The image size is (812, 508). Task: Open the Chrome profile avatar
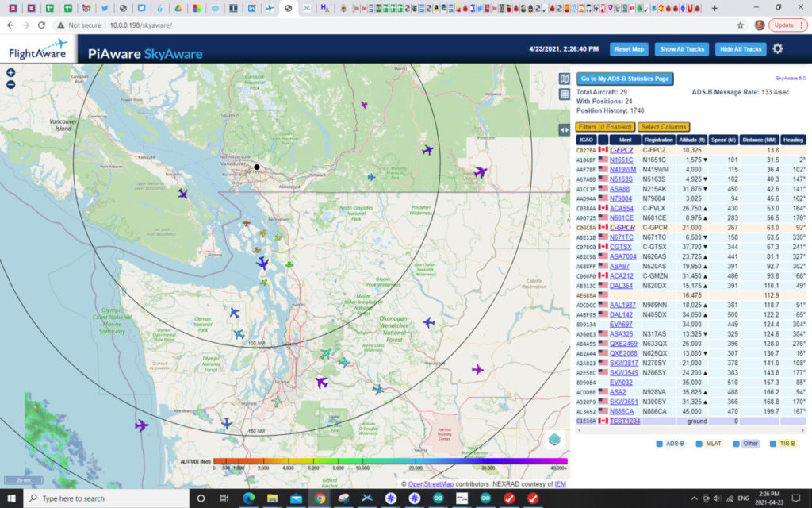click(x=759, y=25)
